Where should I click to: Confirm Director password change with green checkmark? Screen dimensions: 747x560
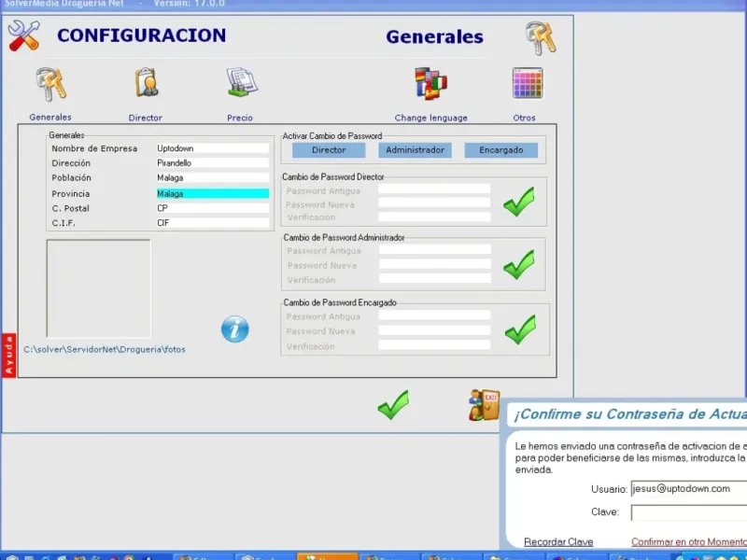click(519, 202)
